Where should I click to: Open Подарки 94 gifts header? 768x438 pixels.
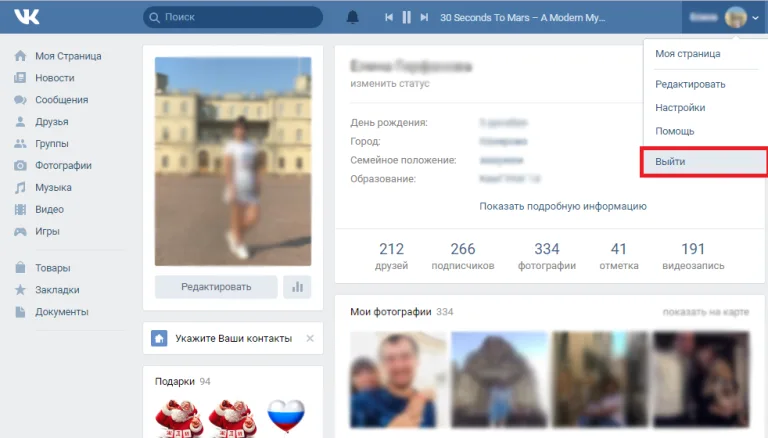tap(182, 381)
